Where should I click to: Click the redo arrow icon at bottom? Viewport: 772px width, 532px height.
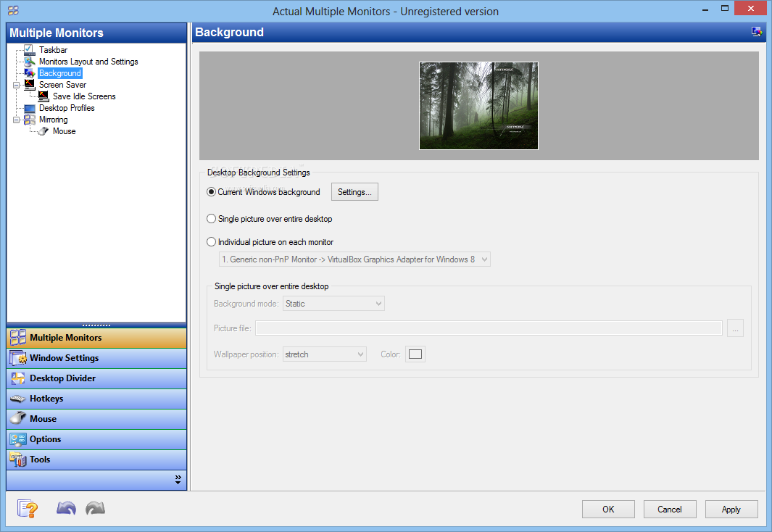(96, 508)
